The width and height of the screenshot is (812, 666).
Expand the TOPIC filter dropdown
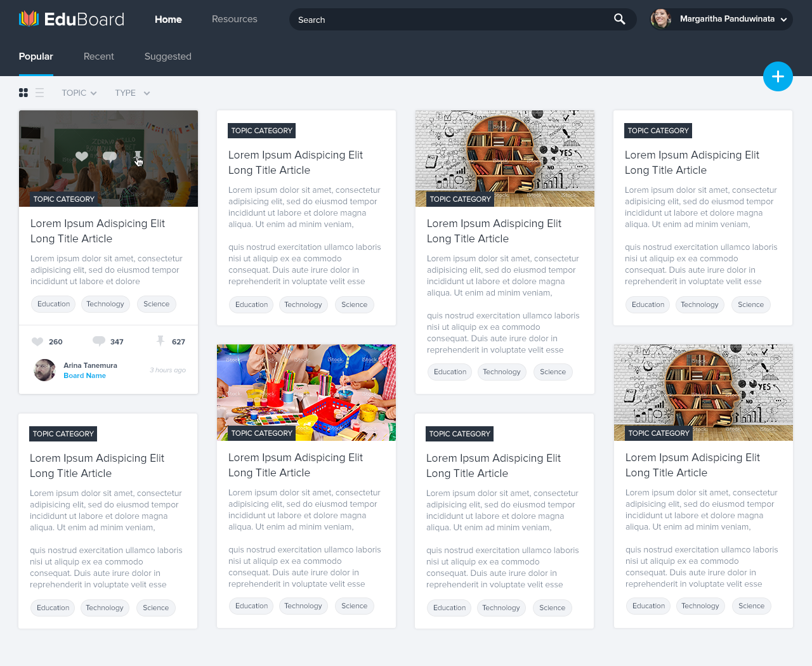[x=79, y=93]
